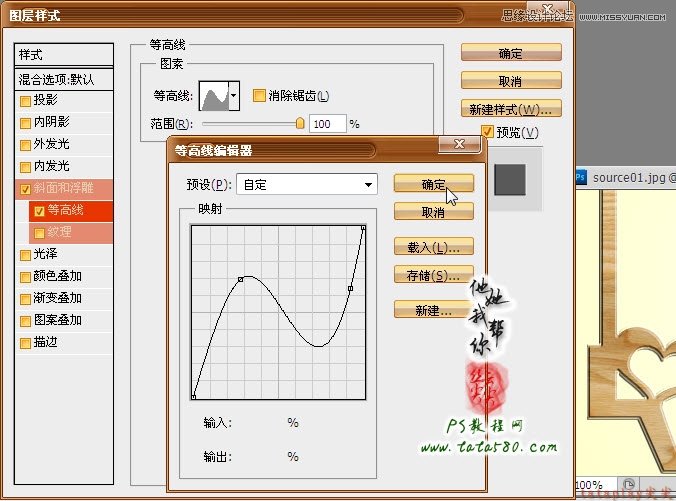Enable the 描边 stroke checkbox
The image size is (676, 501).
[x=25, y=343]
